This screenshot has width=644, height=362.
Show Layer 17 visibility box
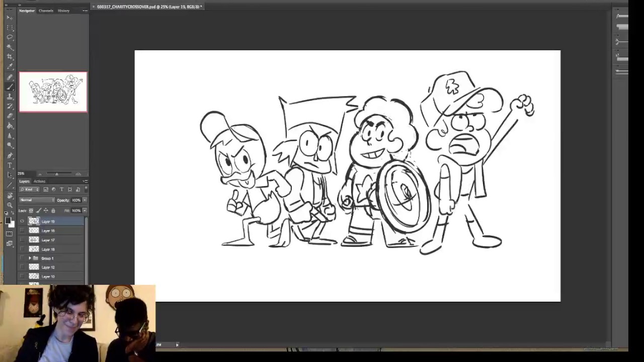click(x=22, y=240)
